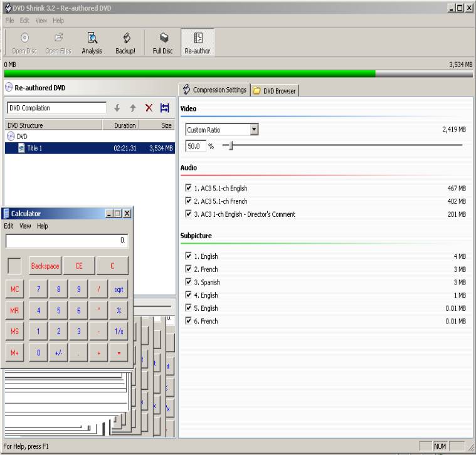Click the 5 key in Calculator

pyautogui.click(x=58, y=310)
